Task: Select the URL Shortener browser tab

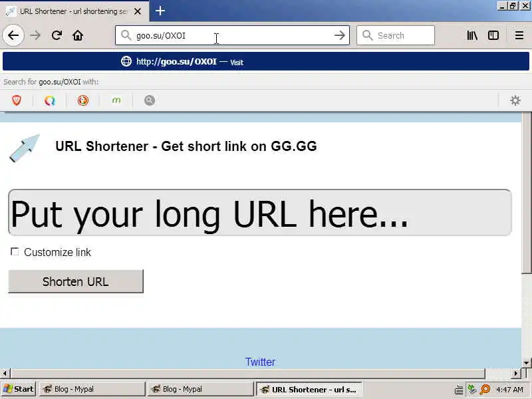Action: coord(74,11)
